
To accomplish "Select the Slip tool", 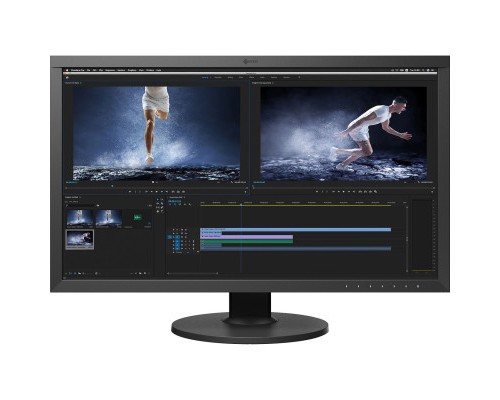I will [158, 207].
